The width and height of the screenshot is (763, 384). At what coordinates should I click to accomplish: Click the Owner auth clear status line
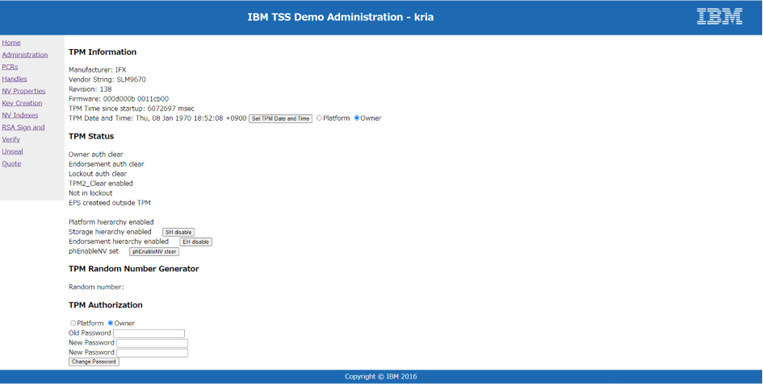[x=96, y=154]
